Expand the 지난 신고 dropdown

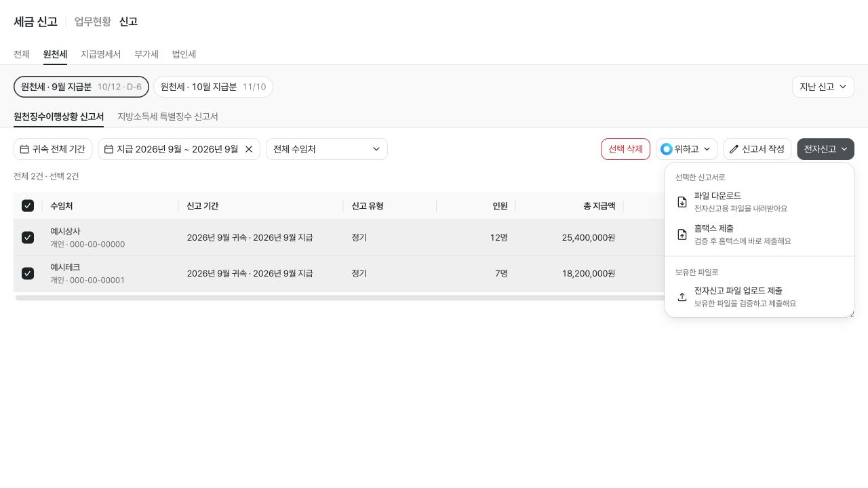(x=823, y=87)
